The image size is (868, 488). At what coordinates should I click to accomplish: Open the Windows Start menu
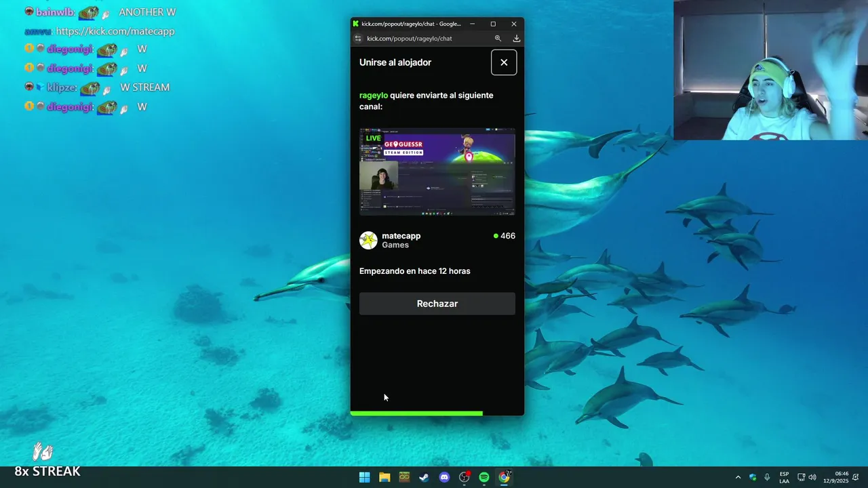tap(364, 477)
